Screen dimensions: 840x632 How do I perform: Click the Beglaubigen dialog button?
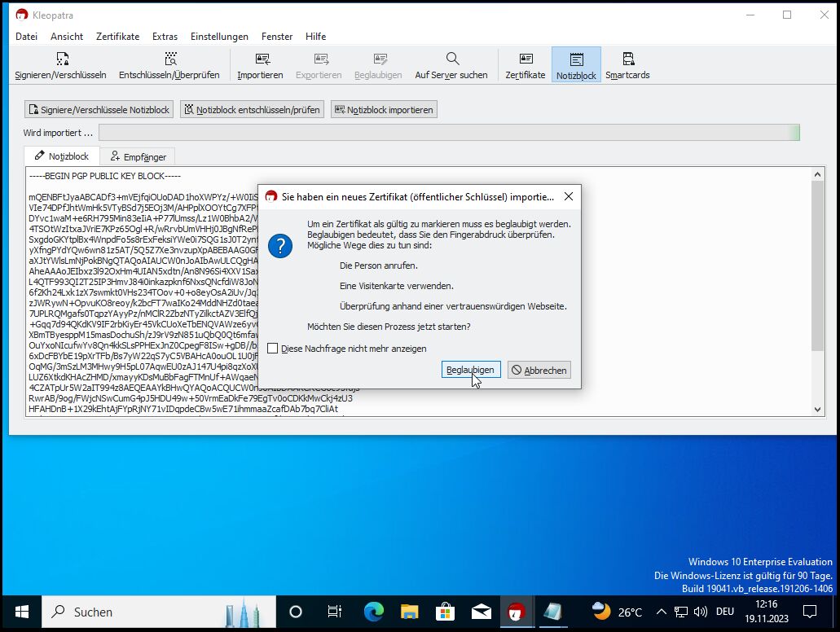pos(471,370)
